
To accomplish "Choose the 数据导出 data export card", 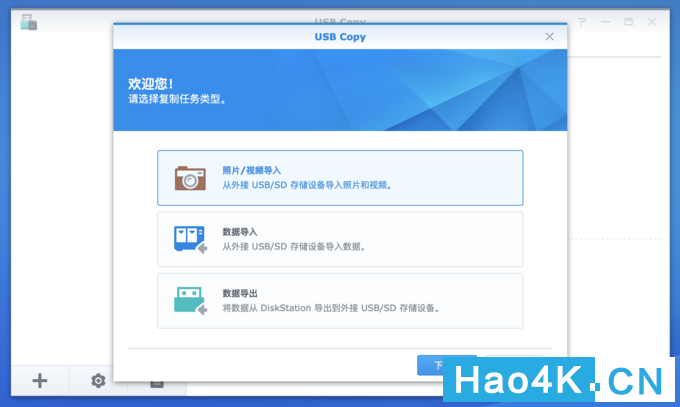I will 340,301.
